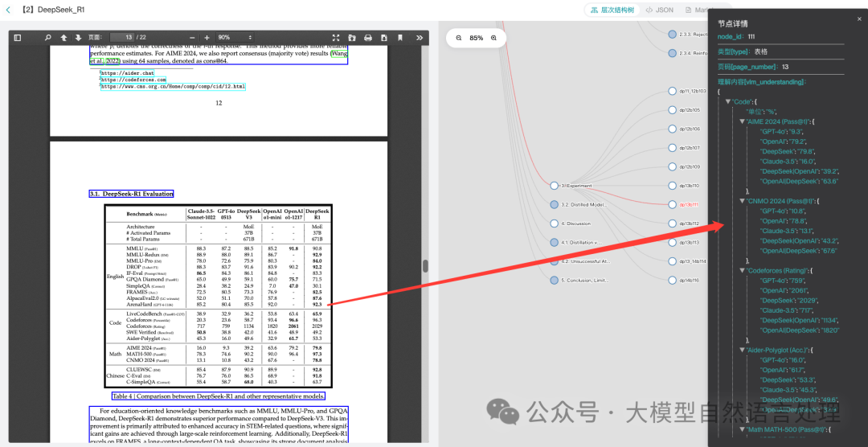
Task: Click the Table 4 comparison table image
Action: pyautogui.click(x=218, y=297)
